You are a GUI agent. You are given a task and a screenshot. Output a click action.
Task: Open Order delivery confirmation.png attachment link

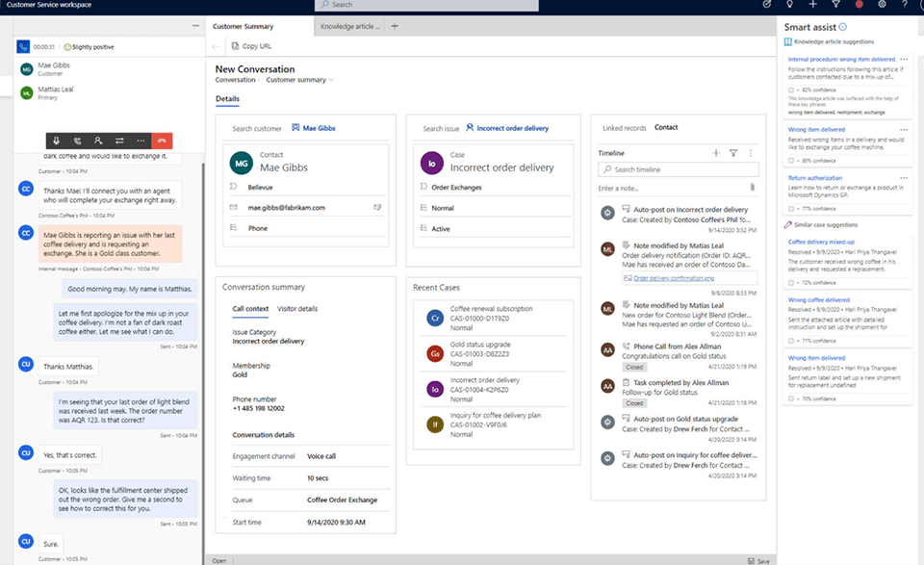673,278
